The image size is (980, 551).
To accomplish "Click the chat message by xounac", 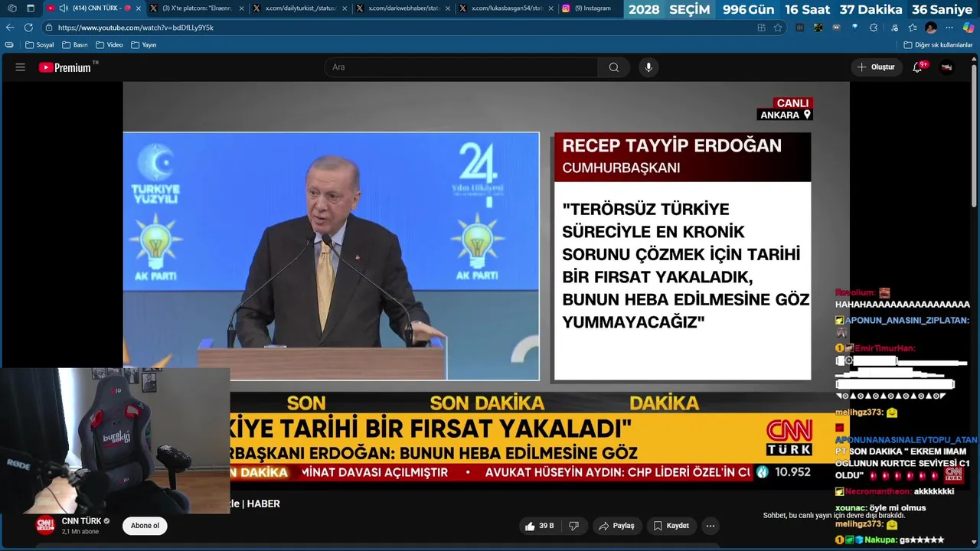I will point(880,508).
